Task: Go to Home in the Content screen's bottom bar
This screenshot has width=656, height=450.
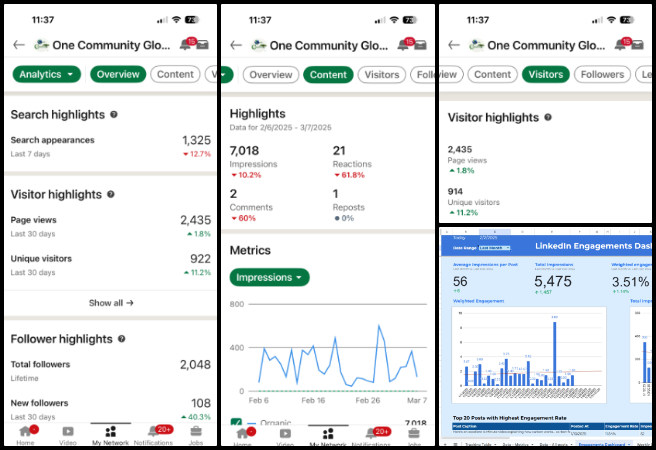Action: [x=243, y=436]
